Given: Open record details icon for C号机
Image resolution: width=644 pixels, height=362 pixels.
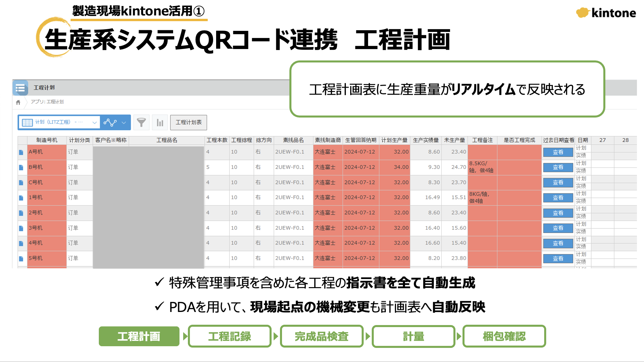Looking at the screenshot, I should point(21,183).
